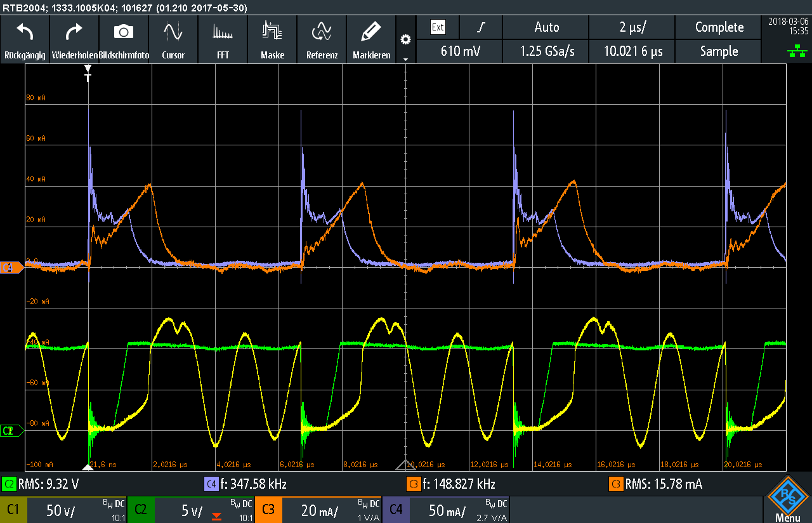Open the C1 channel 50 V/ settings
Viewport: 812px width, 523px height.
[x=63, y=510]
